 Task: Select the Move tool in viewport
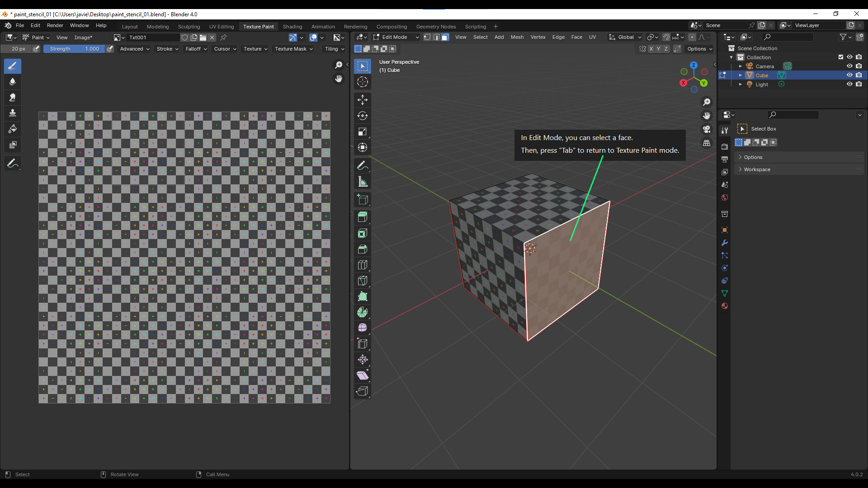click(x=363, y=100)
